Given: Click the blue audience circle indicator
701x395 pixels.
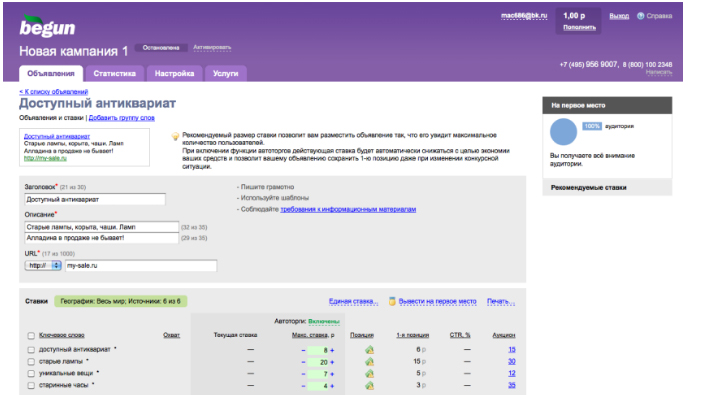Looking at the screenshot, I should click(x=563, y=132).
